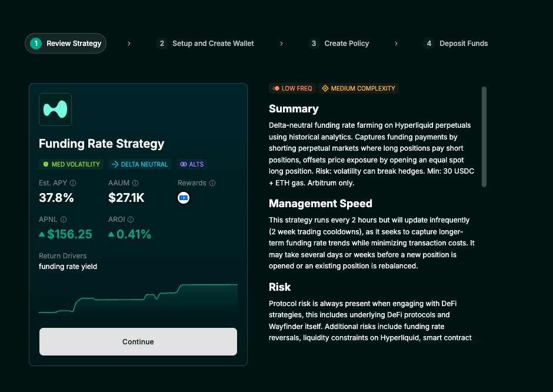Click chevron after Review Strategy step
The height and width of the screenshot is (392, 553).
(x=129, y=44)
